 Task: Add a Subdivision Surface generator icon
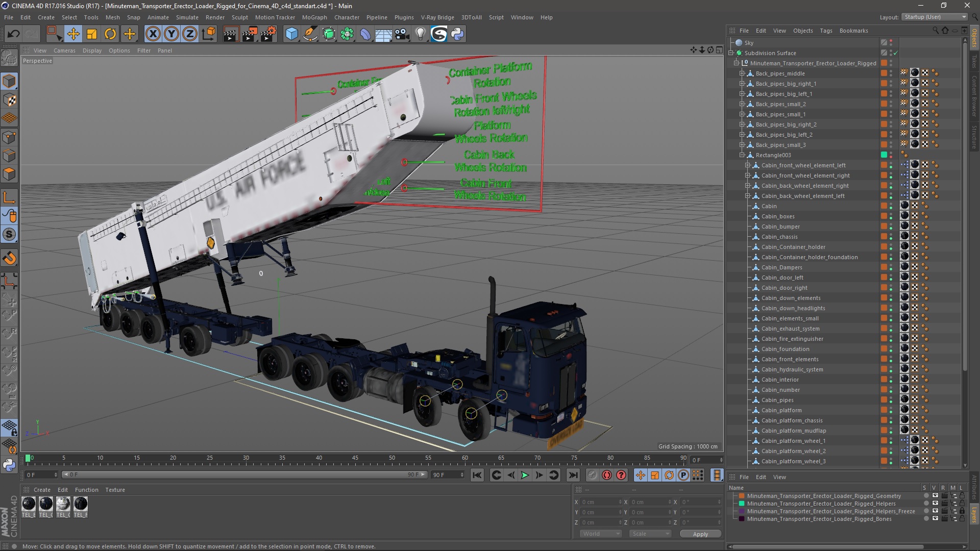pyautogui.click(x=329, y=34)
